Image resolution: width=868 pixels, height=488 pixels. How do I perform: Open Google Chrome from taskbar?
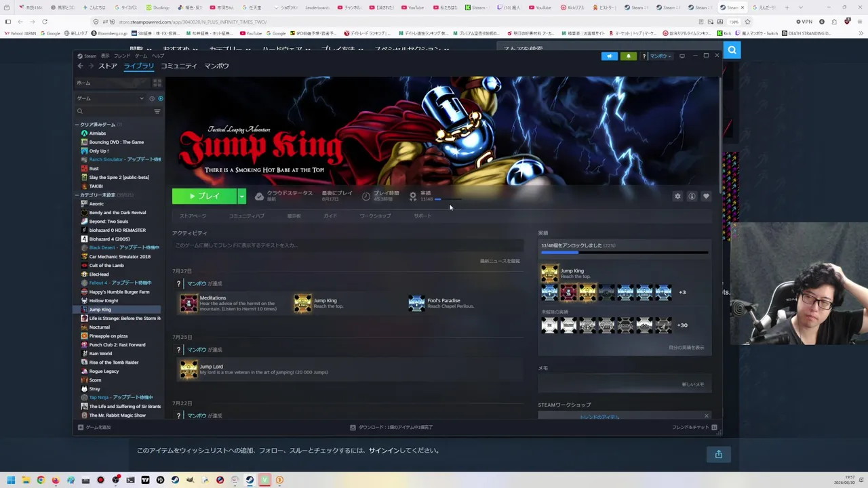point(41,480)
